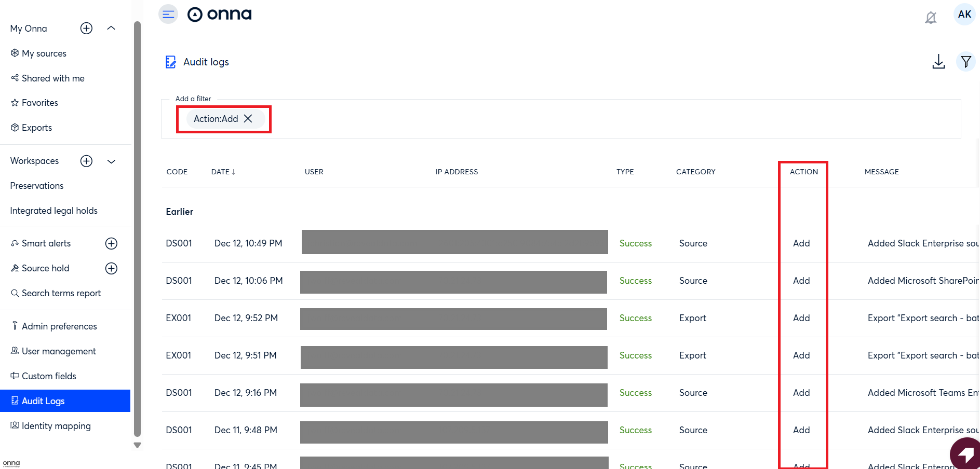Toggle the filter funnel icon
The height and width of the screenshot is (469, 980).
pos(965,62)
